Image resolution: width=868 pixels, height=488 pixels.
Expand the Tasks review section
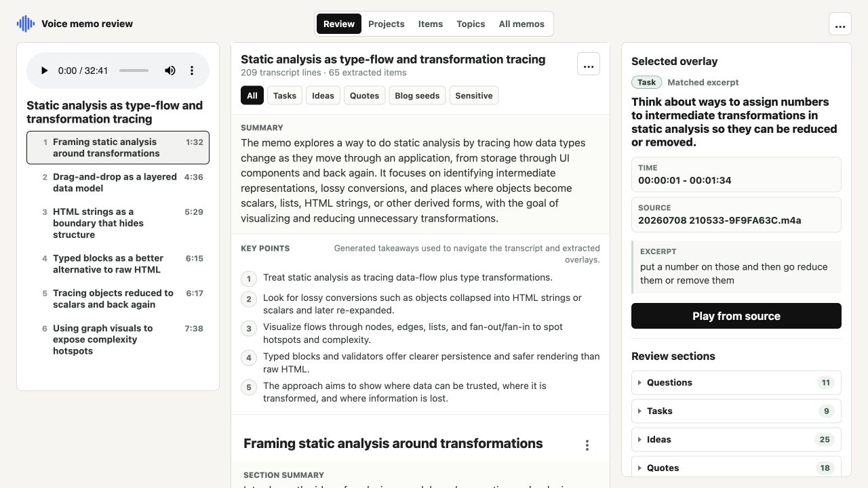tap(736, 411)
